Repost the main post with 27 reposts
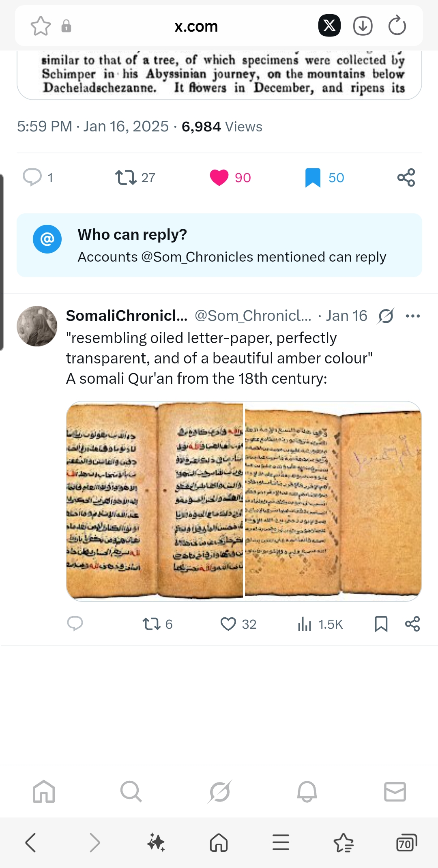This screenshot has width=438, height=868. (126, 178)
